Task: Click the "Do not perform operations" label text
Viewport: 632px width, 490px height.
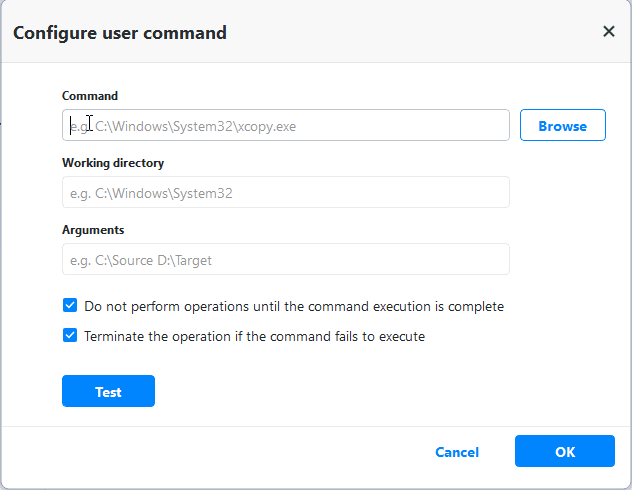Action: tap(294, 307)
